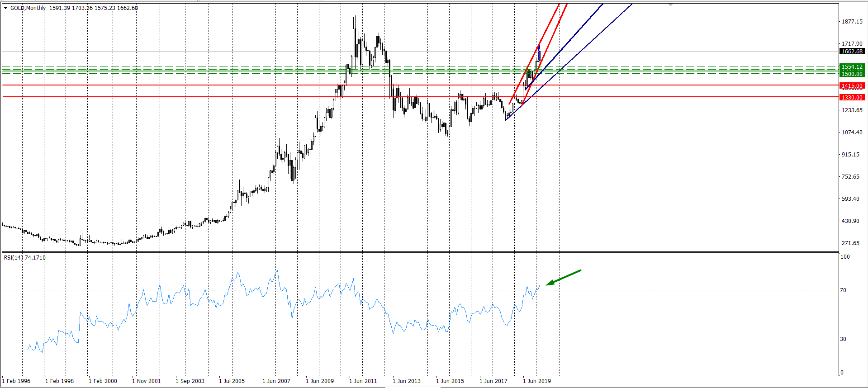The height and width of the screenshot is (388, 868).
Task: Click the 1 Jun 2019 date label
Action: [x=537, y=381]
